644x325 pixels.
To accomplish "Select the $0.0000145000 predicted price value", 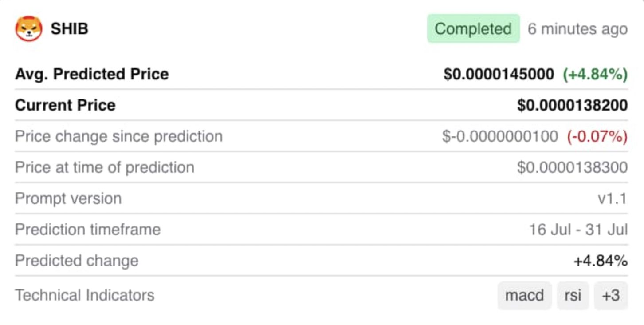I will click(x=499, y=75).
